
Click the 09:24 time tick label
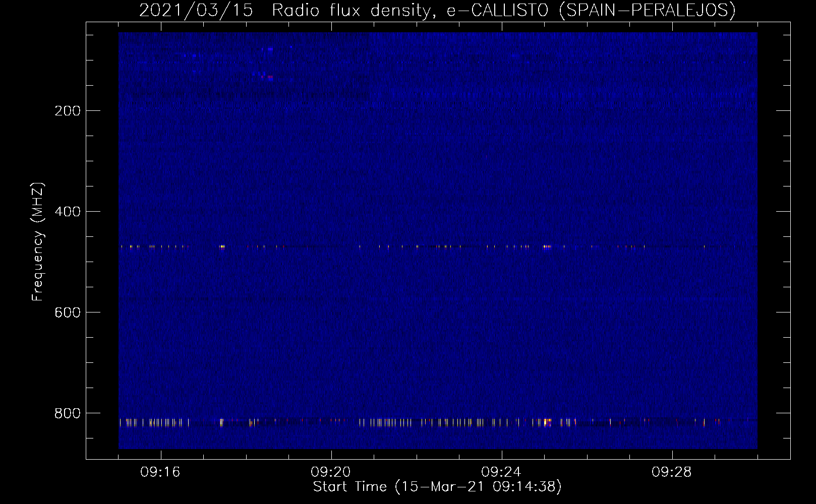501,472
